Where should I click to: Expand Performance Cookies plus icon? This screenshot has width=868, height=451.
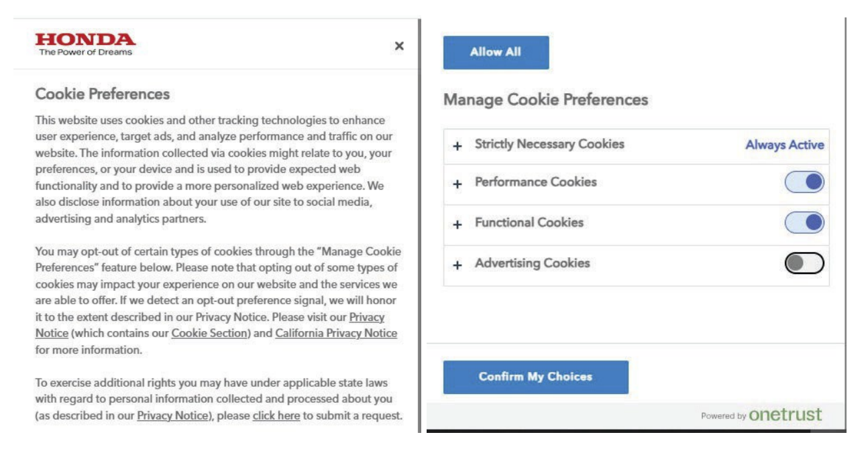(457, 184)
